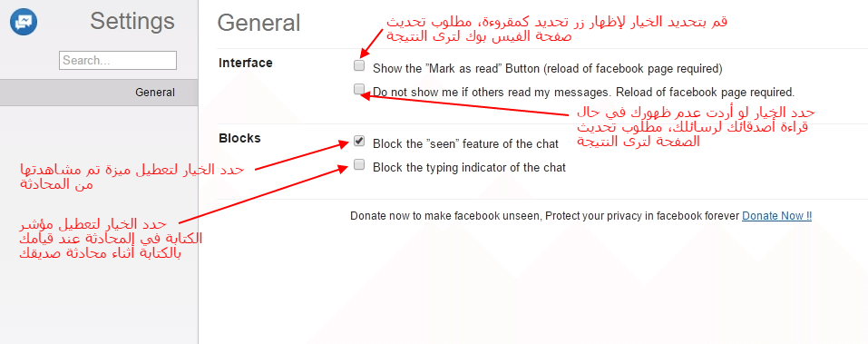Viewport: 868px width, 344px height.
Task: Enable Block the typing indicator checkbox
Action: tap(359, 164)
